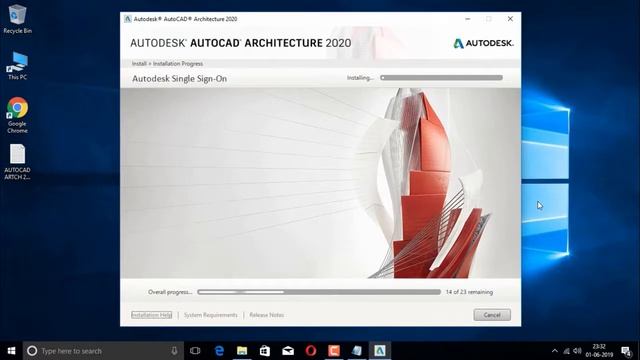Open the Mail app on the taskbar

coord(288,351)
